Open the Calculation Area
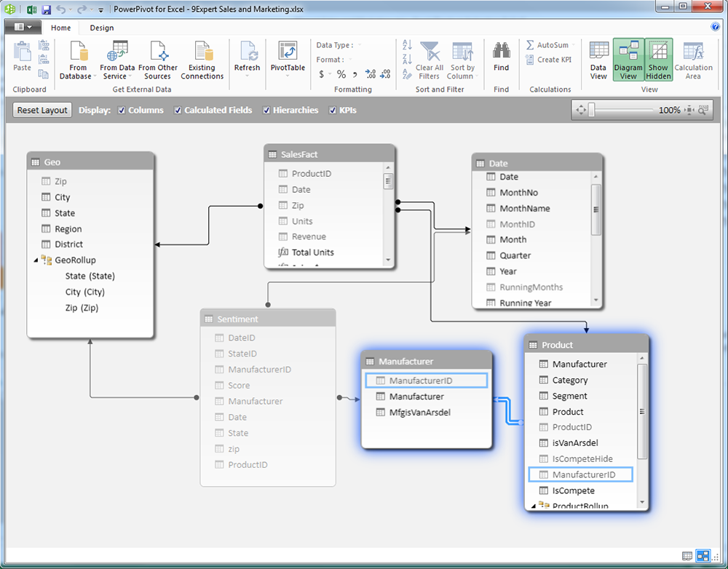This screenshot has width=728, height=569. 693,58
